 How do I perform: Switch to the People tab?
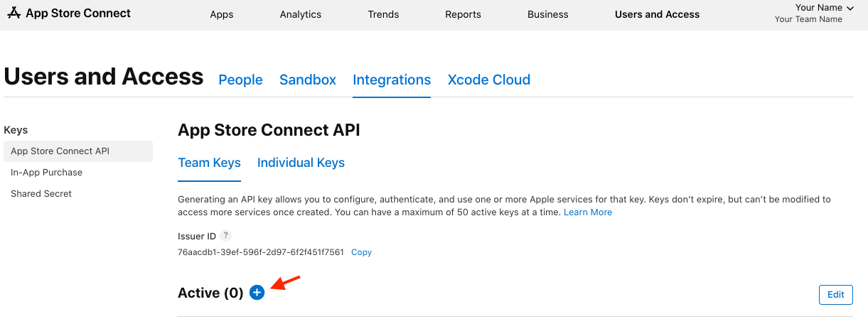point(240,80)
